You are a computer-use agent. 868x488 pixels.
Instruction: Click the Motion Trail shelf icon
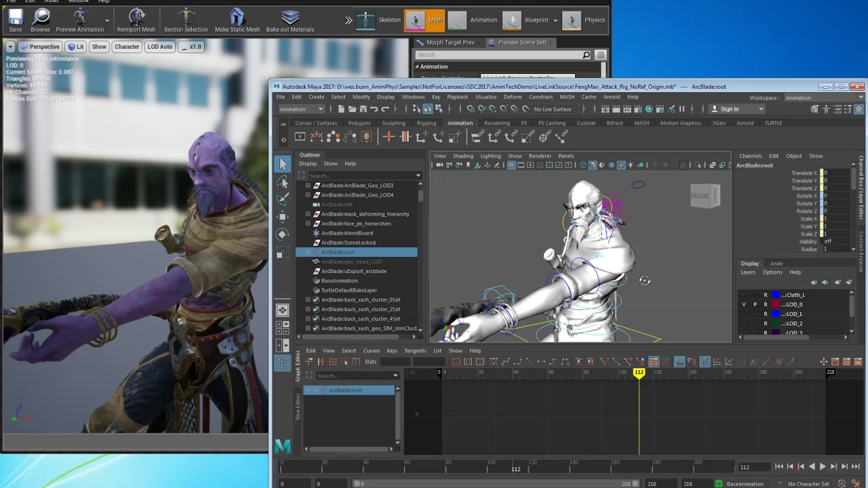(317, 137)
